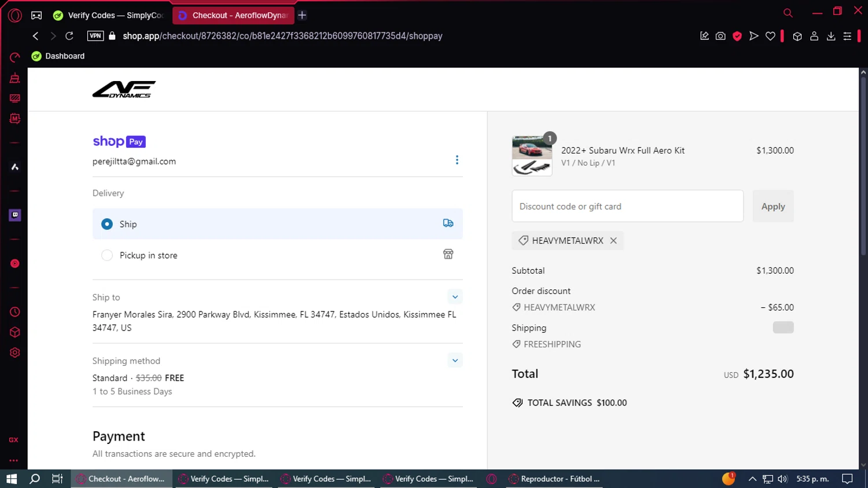The width and height of the screenshot is (868, 488).
Task: Reload the checkout page
Action: coord(69,36)
